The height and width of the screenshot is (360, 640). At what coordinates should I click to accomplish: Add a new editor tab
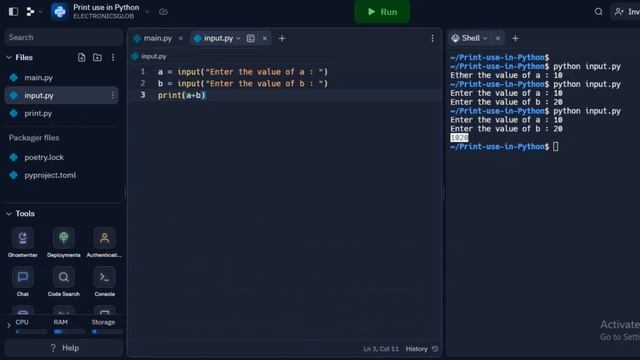click(282, 38)
